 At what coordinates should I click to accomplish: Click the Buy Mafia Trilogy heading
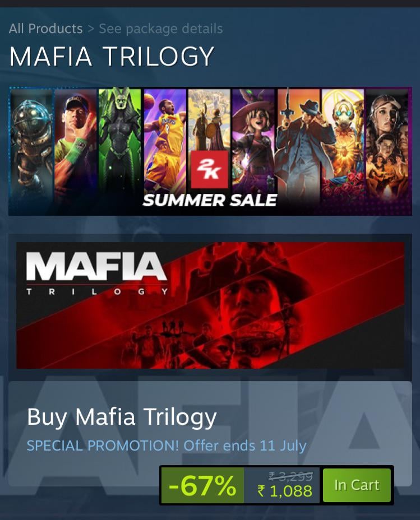(122, 416)
